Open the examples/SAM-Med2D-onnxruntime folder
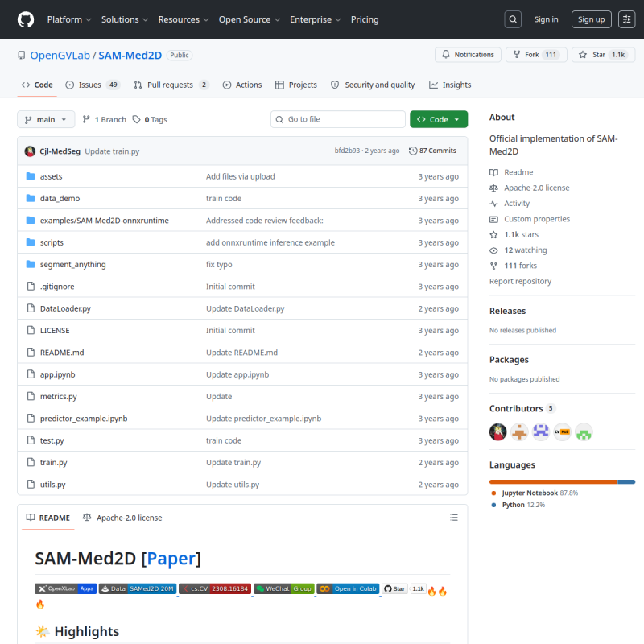Screen dimensions: 644x644 (x=105, y=221)
